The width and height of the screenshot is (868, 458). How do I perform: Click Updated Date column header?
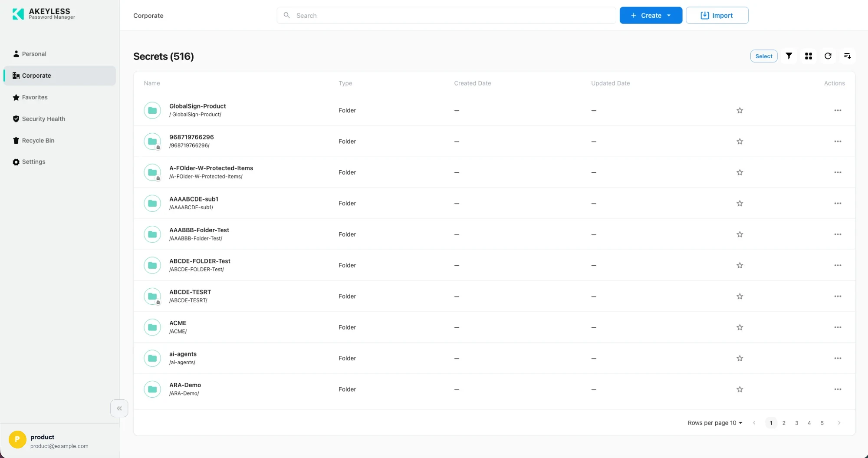pyautogui.click(x=610, y=83)
